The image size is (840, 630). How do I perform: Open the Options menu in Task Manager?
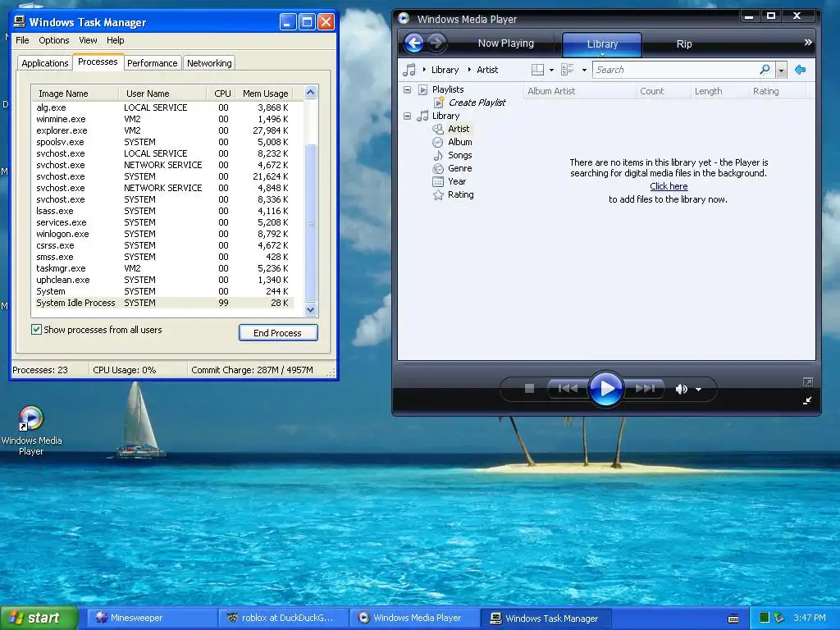click(53, 40)
